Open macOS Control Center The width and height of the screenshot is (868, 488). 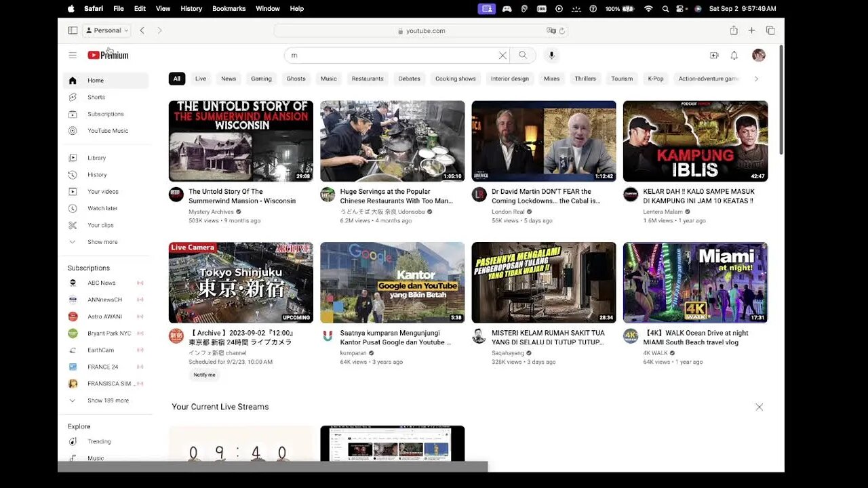tap(681, 9)
